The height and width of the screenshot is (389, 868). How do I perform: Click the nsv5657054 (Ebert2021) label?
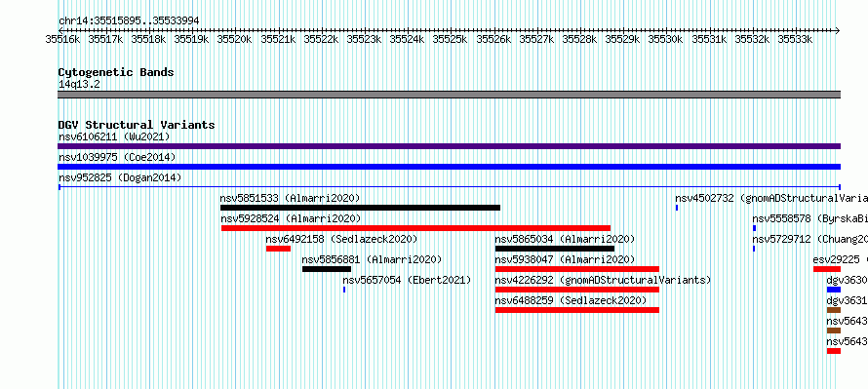pos(407,280)
